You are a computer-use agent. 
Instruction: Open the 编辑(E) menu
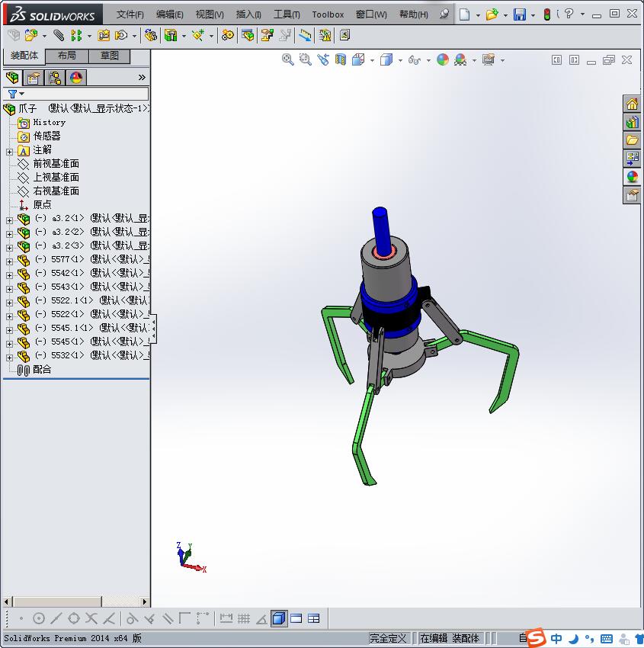pos(169,14)
